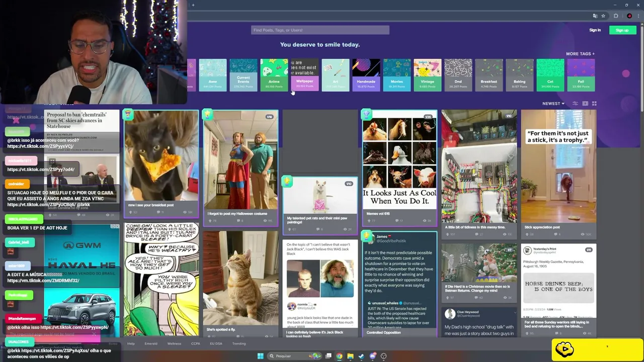Upvote the 'Stick appreciation post'

coord(526,234)
